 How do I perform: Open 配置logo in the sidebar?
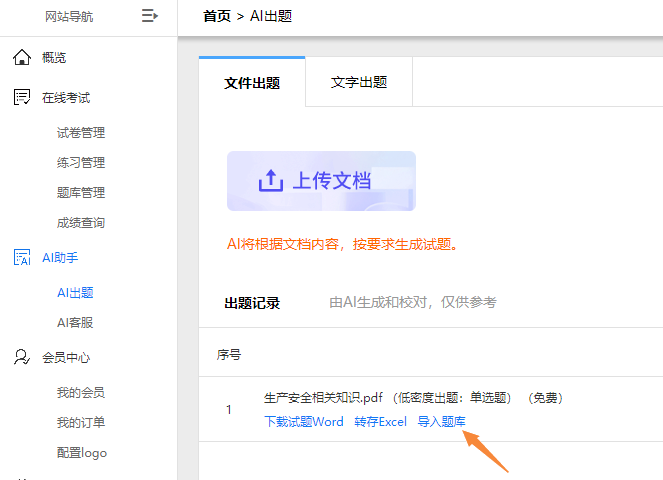tap(82, 453)
